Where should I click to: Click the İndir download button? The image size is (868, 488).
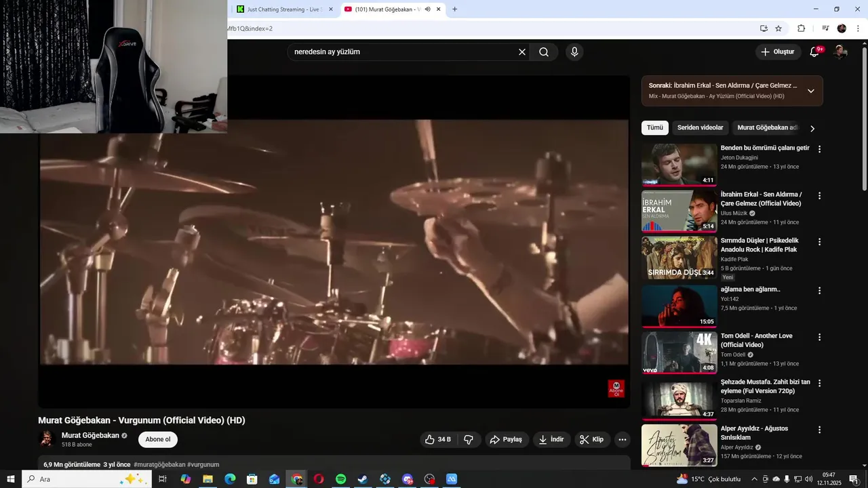tap(551, 439)
